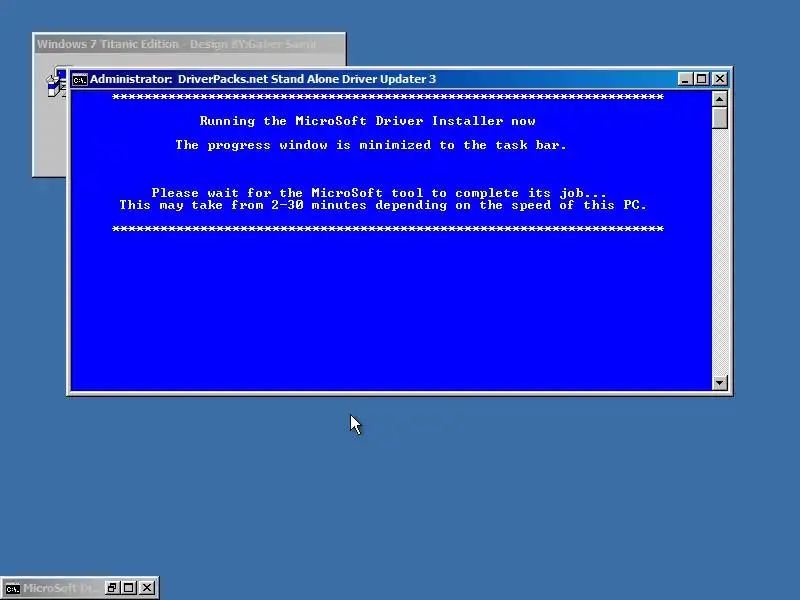Click the setup icon in Titanic Edition window

point(57,83)
